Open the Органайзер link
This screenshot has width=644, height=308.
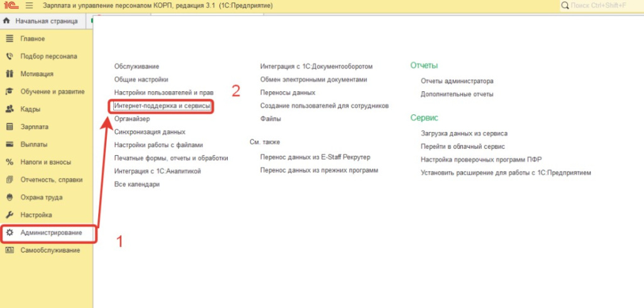point(132,119)
